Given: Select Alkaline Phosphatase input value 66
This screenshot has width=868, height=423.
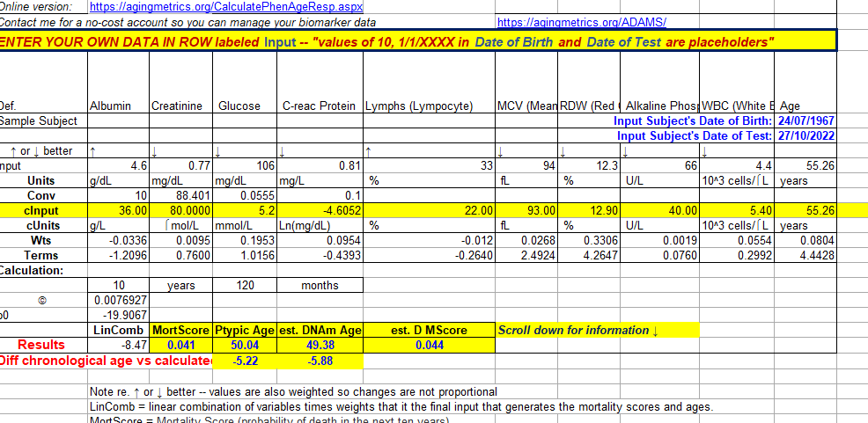Looking at the screenshot, I should [660, 166].
